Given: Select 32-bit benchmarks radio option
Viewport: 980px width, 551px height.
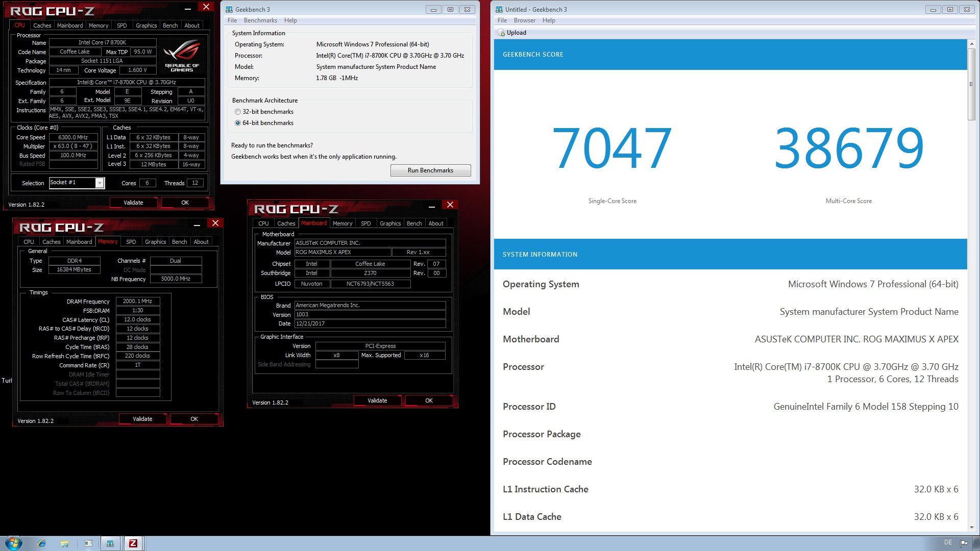Looking at the screenshot, I should [x=238, y=112].
